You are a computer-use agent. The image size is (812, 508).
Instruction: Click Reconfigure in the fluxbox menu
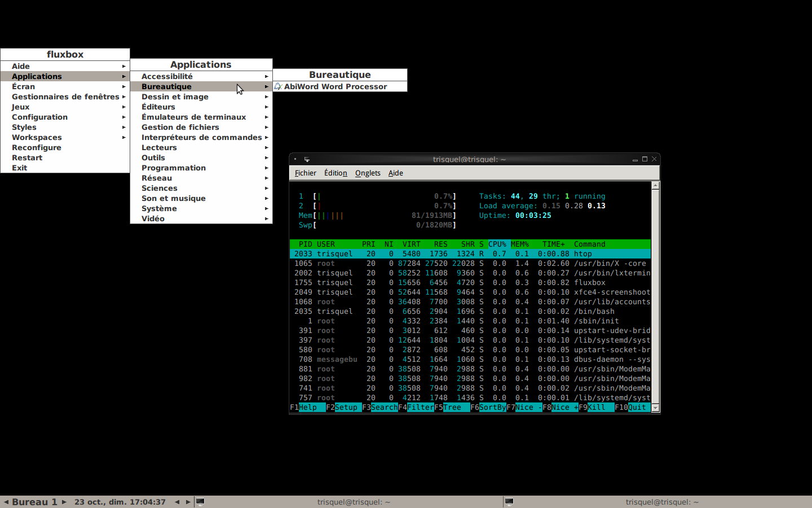point(65,147)
